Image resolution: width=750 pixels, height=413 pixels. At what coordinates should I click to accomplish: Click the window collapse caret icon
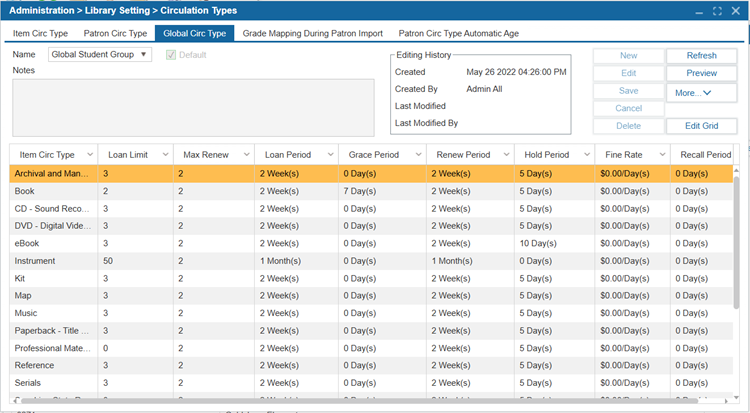coord(700,11)
